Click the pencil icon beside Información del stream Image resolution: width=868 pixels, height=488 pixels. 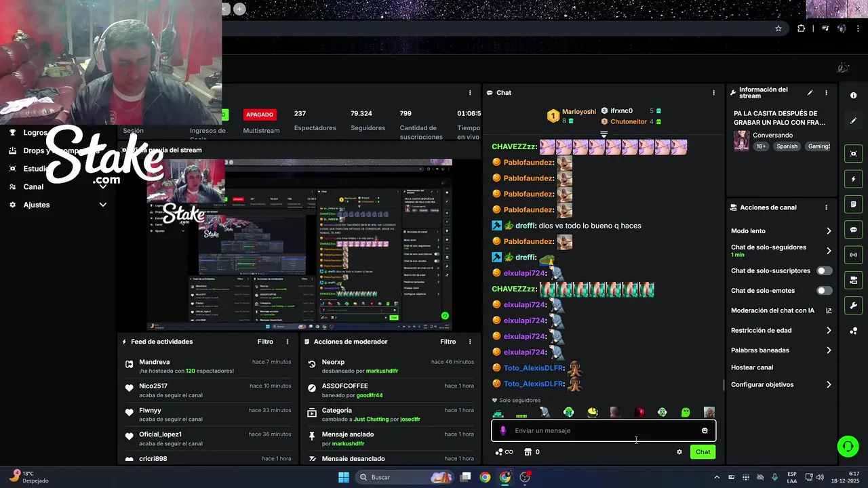810,93
